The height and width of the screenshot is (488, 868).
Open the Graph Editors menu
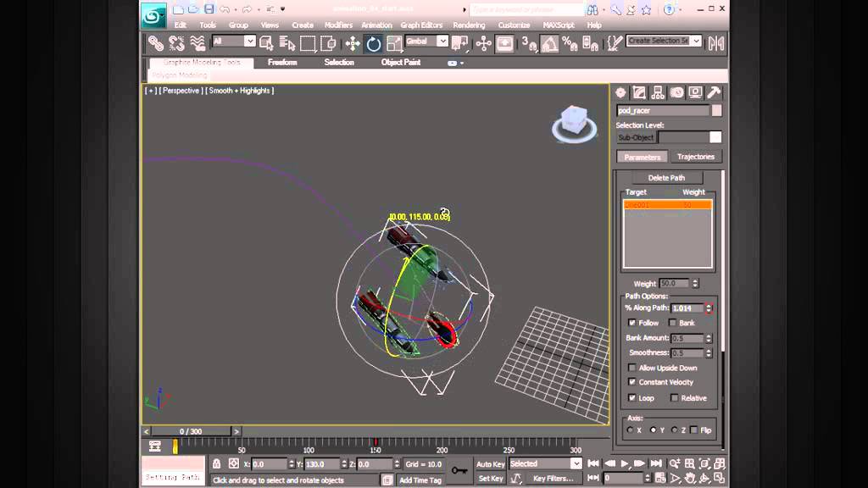tap(421, 25)
